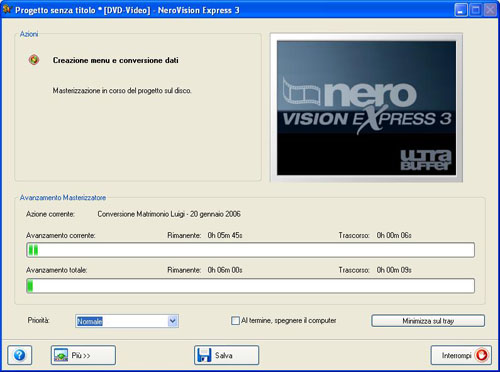Viewport: 500px width, 372px height.
Task: Click the Avanzamento corrente progress bar
Action: point(250,250)
